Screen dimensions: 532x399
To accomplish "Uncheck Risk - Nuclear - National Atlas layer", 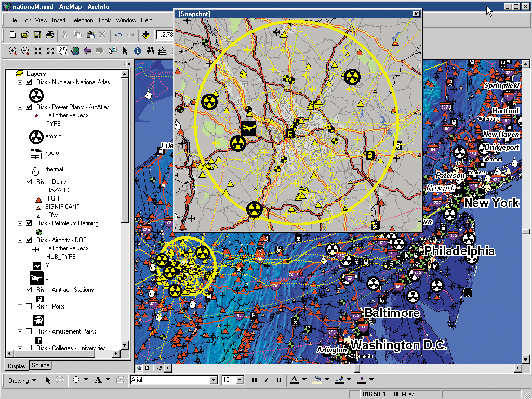I will [x=29, y=82].
